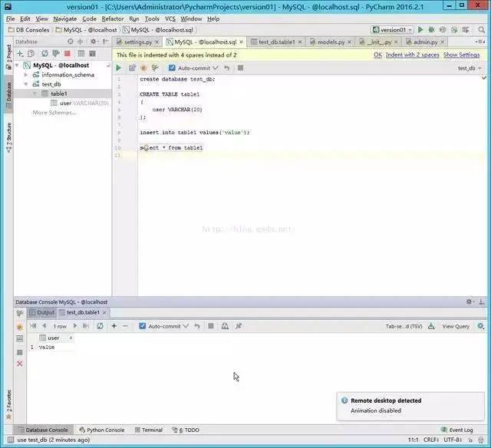Open the File menu
This screenshot has width=491, height=448.
coord(10,18)
